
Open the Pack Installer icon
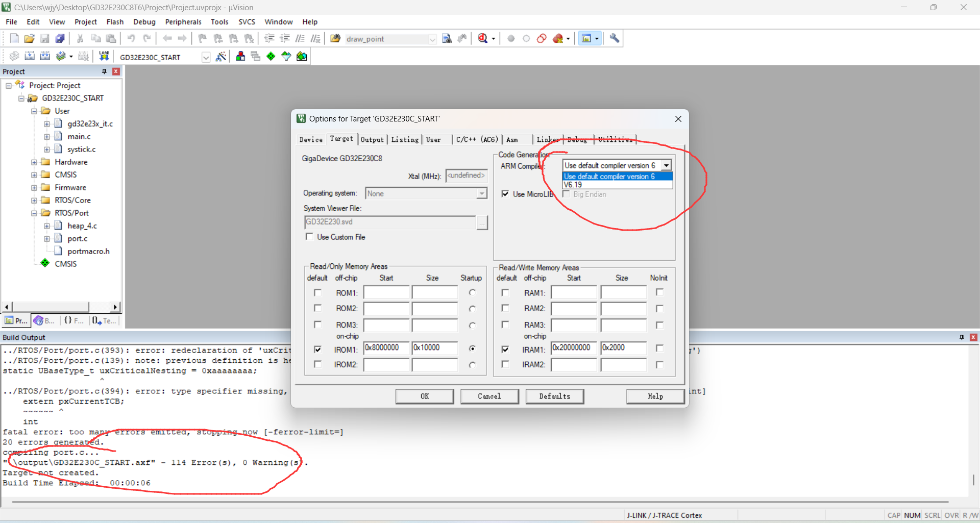302,57
